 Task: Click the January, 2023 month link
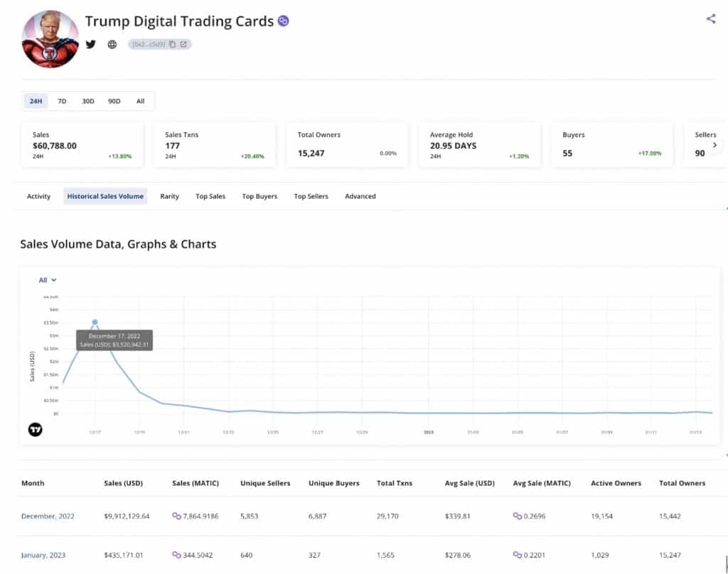pyautogui.click(x=43, y=555)
